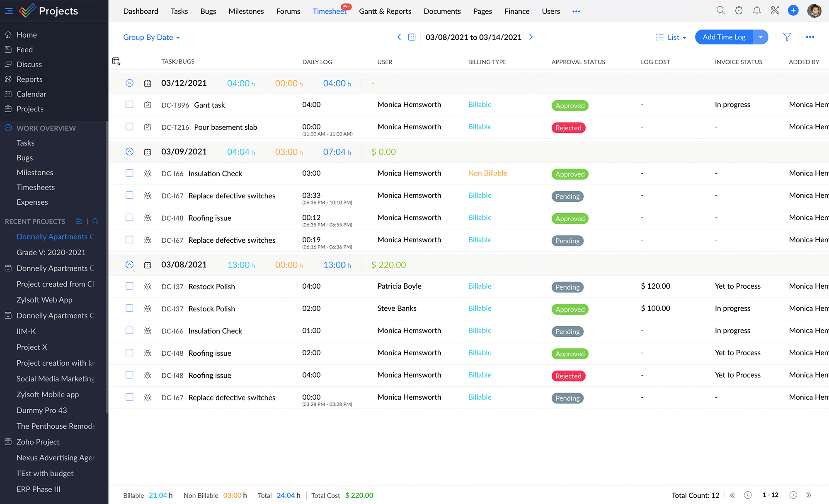Click Timesheets in the left sidebar
The image size is (829, 504).
point(36,187)
